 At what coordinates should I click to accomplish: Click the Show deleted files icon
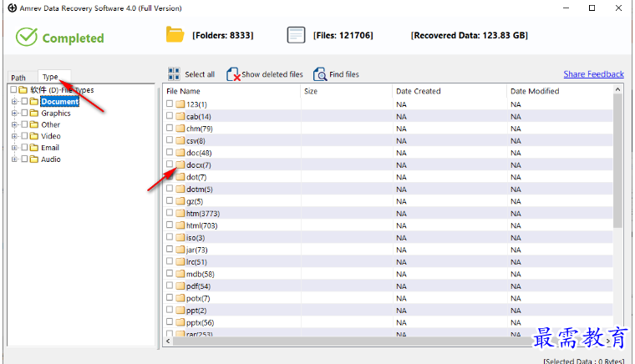coord(233,74)
